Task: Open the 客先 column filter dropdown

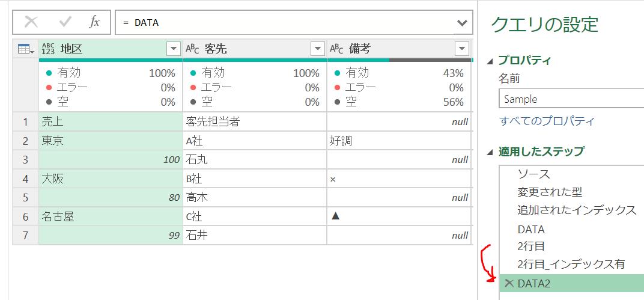Action: [318, 49]
